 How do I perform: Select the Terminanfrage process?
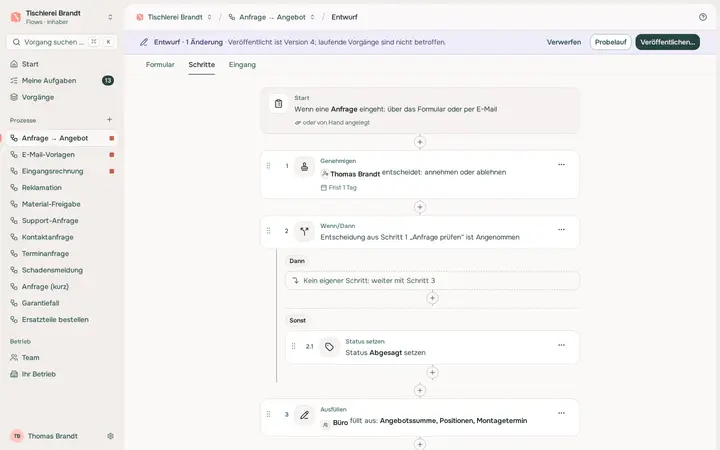[x=62, y=254]
